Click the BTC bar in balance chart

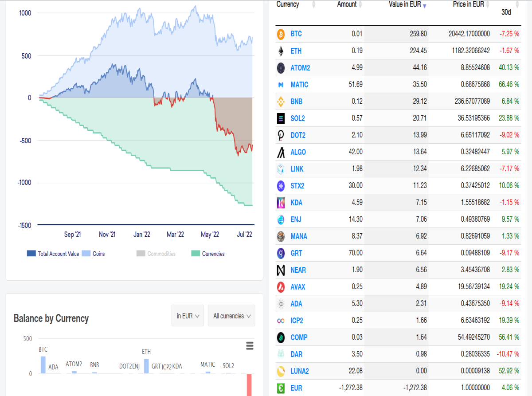[x=43, y=365]
